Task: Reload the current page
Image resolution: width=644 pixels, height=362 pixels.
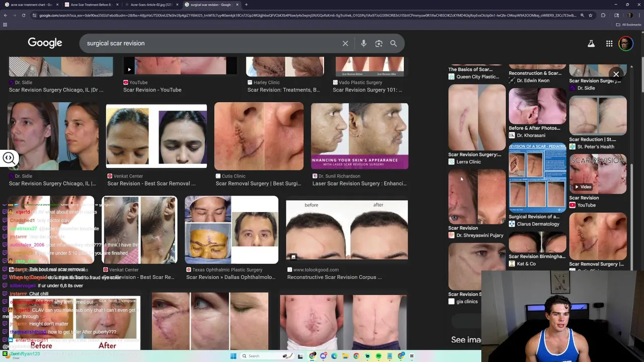Action: tap(24, 15)
